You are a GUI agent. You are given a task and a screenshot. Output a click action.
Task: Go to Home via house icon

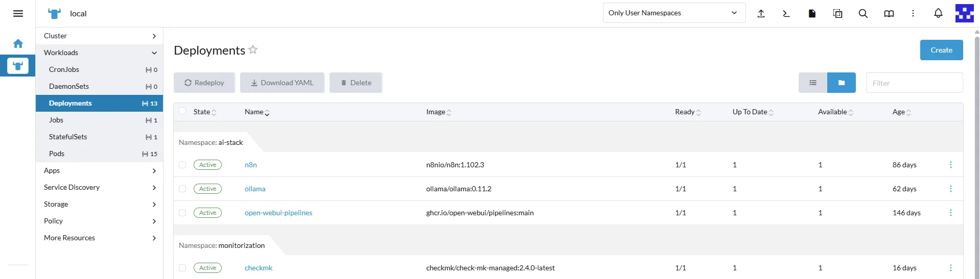click(18, 44)
